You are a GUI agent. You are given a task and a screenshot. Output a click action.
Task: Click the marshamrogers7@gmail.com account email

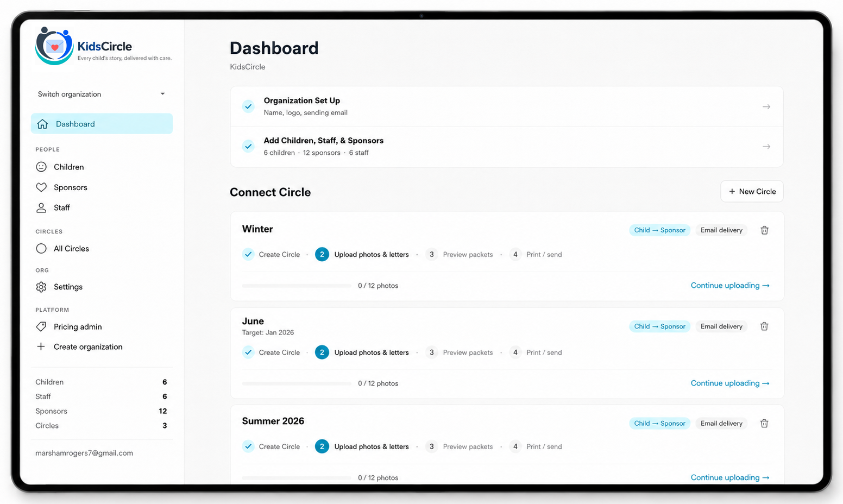click(x=84, y=453)
